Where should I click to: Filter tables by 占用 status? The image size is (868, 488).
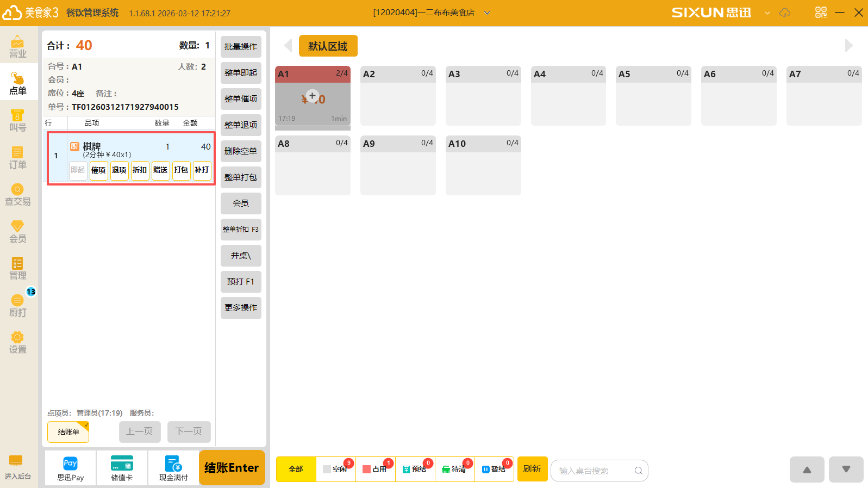[376, 469]
